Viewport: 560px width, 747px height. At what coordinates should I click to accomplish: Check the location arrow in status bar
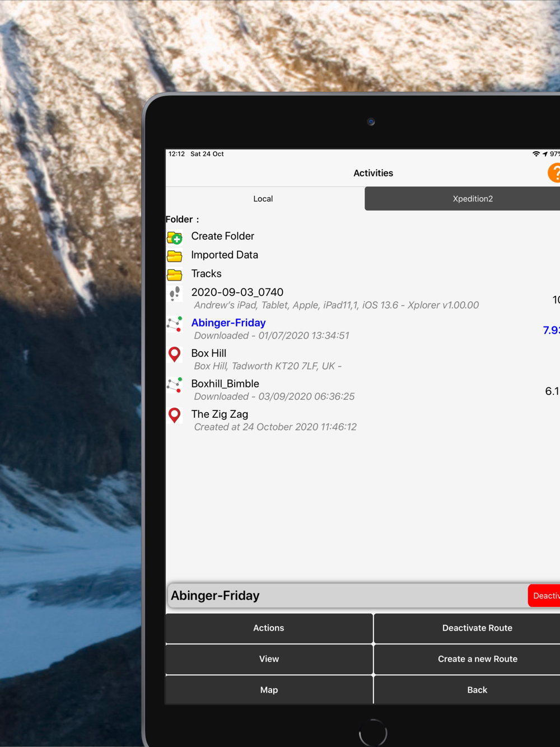(545, 154)
